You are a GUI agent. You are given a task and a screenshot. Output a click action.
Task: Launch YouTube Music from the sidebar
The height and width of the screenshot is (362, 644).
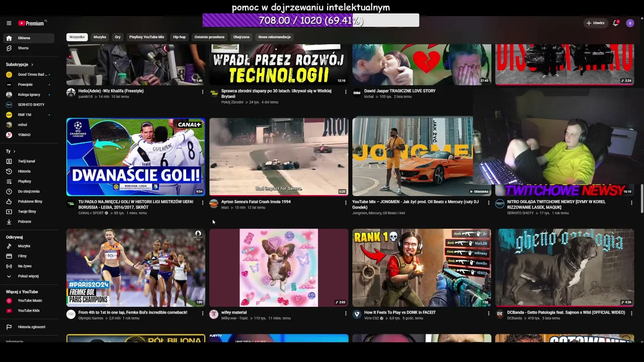click(x=30, y=301)
